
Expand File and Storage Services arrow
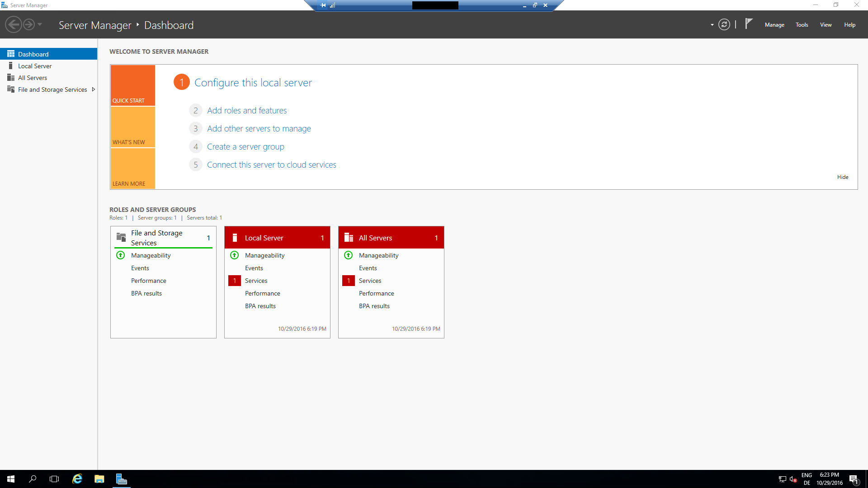[93, 89]
